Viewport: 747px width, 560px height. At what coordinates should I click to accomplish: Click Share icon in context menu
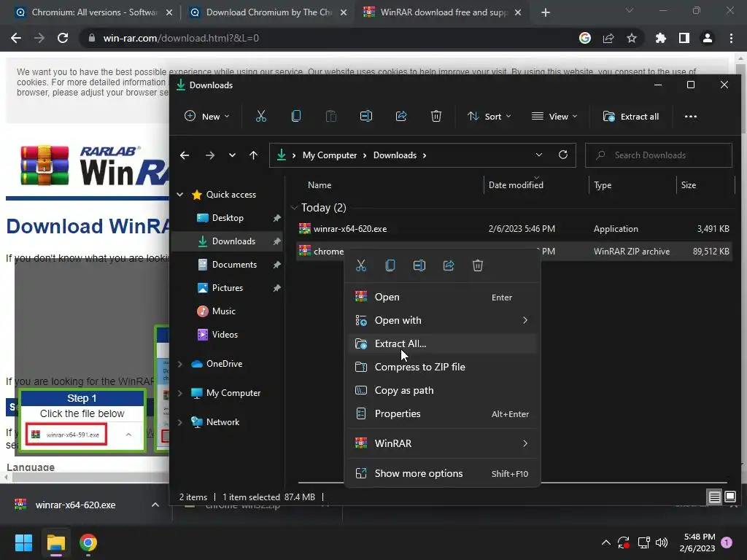[x=449, y=265]
